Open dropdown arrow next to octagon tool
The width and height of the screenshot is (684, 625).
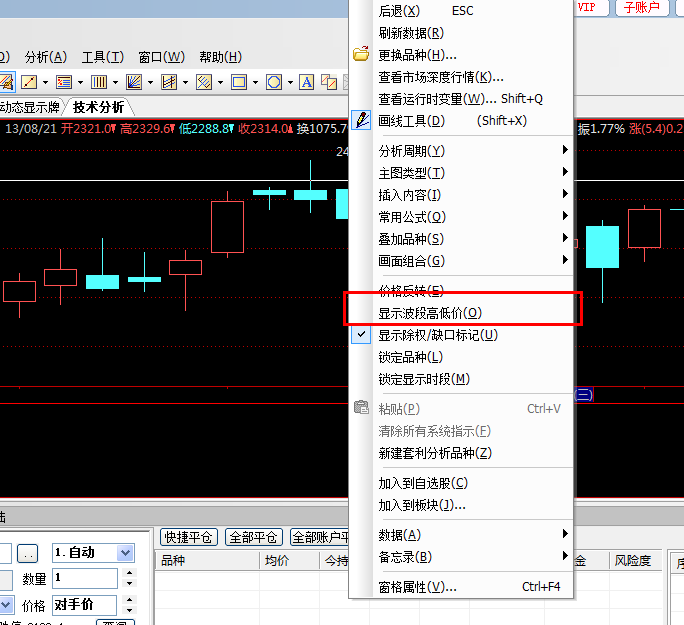coord(290,82)
